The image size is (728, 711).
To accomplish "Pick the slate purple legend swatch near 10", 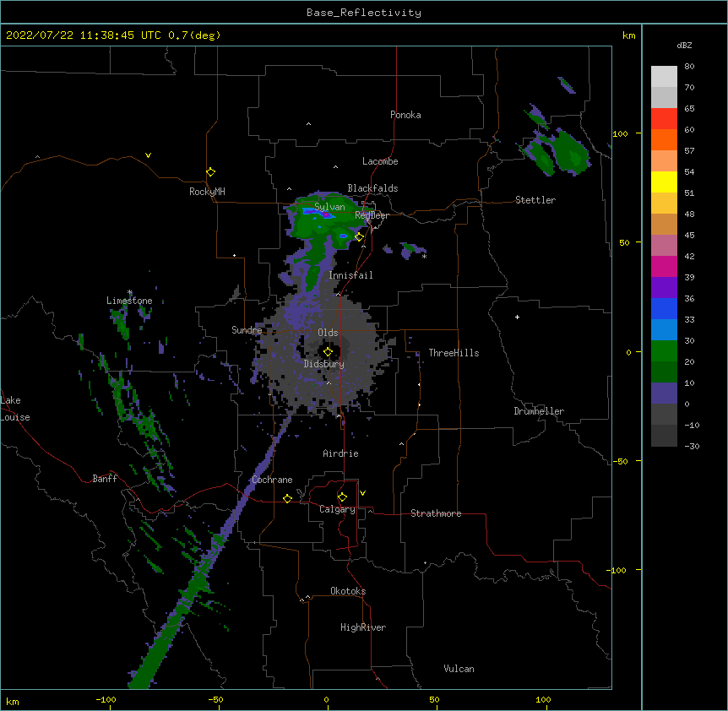I will click(x=664, y=393).
